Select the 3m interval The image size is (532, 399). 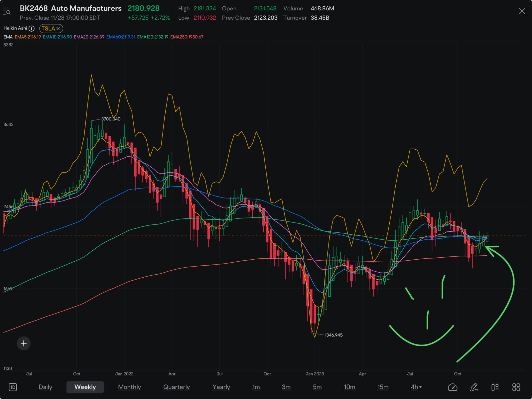[286, 387]
